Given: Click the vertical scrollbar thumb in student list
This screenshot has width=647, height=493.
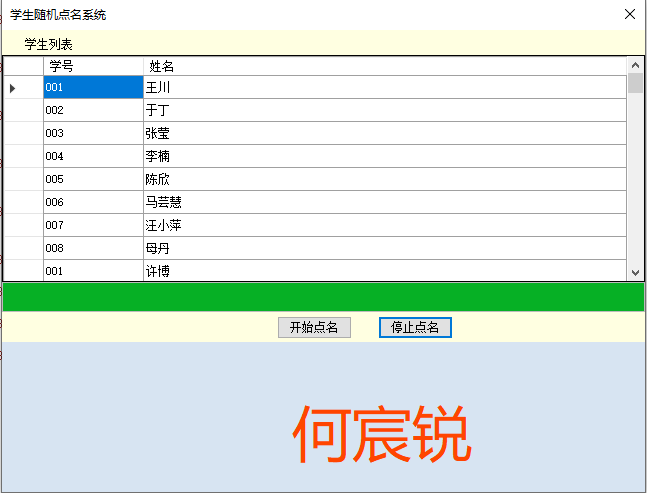Looking at the screenshot, I should click(x=635, y=83).
